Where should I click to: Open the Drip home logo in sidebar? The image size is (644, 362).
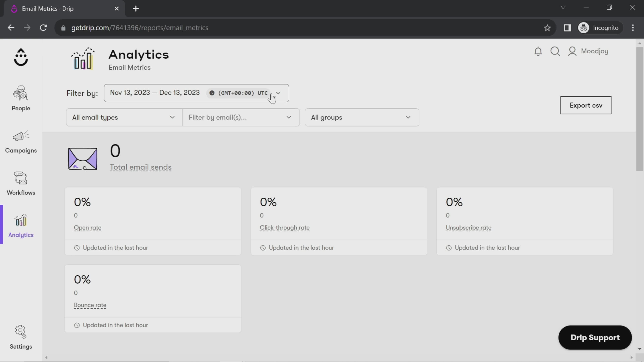(21, 57)
